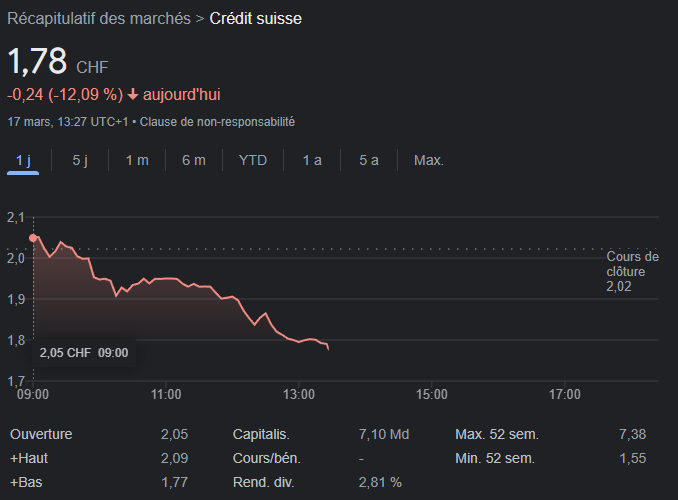Open the 1 m range tab
678x500 pixels.
tap(136, 160)
